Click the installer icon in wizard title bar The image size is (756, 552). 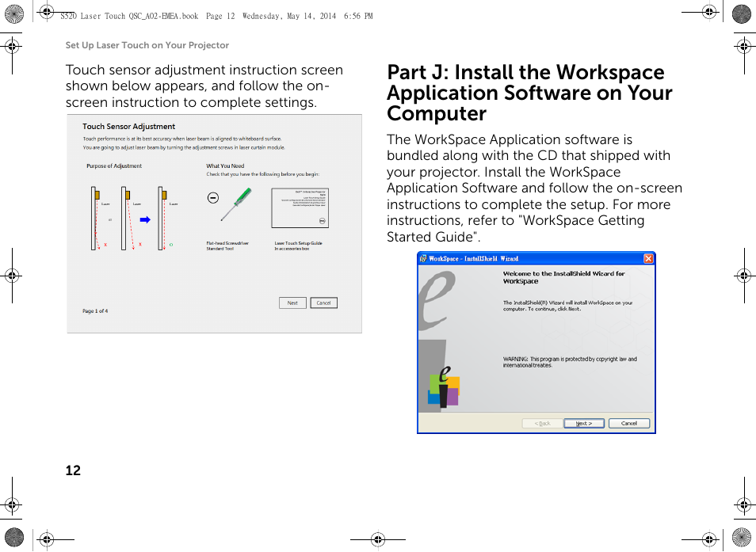(x=423, y=259)
